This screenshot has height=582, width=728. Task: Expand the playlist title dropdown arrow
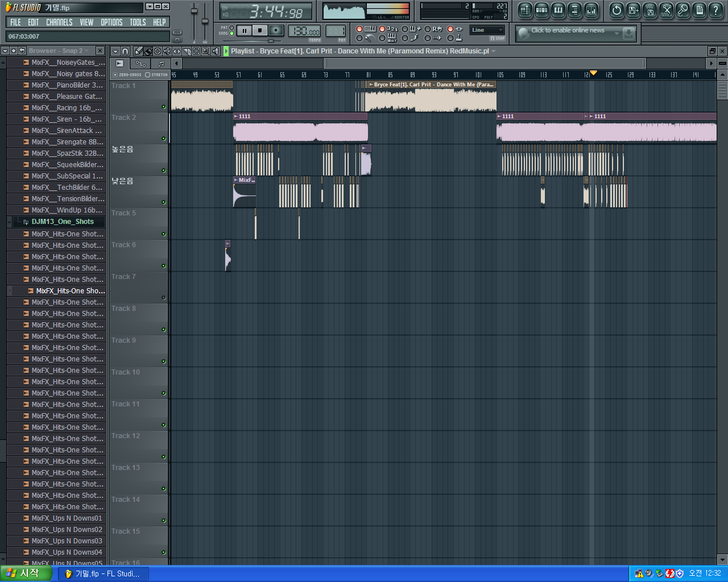494,51
